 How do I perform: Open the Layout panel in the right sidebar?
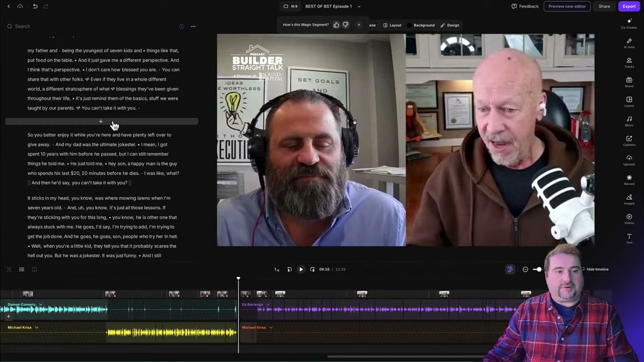[629, 102]
